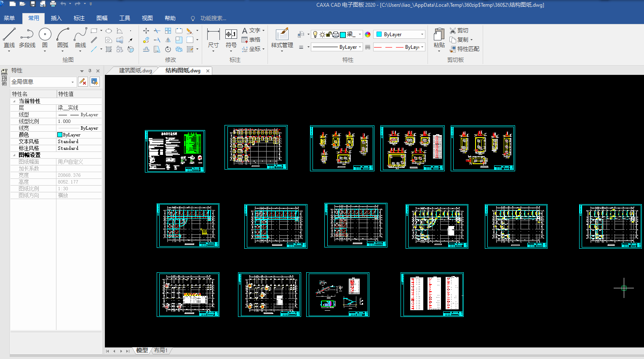Toggle the 特性 panel auto-hide pin
The height and width of the screenshot is (359, 644).
[x=90, y=71]
